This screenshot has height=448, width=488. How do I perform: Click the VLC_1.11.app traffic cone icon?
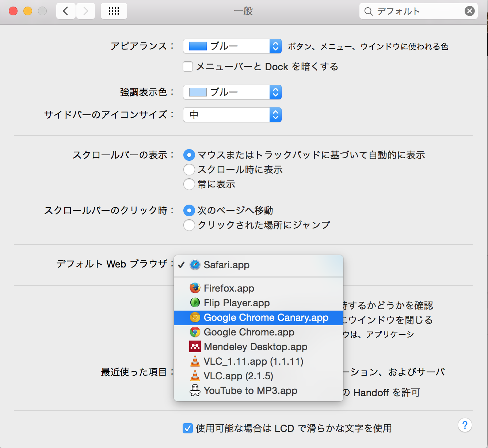pyautogui.click(x=195, y=361)
